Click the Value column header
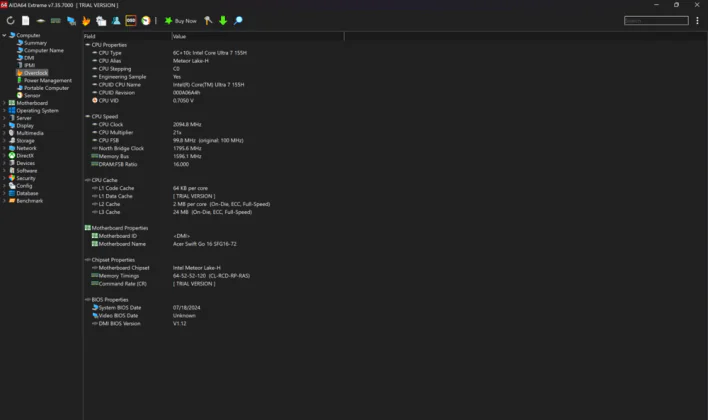708x420 pixels. [257, 36]
